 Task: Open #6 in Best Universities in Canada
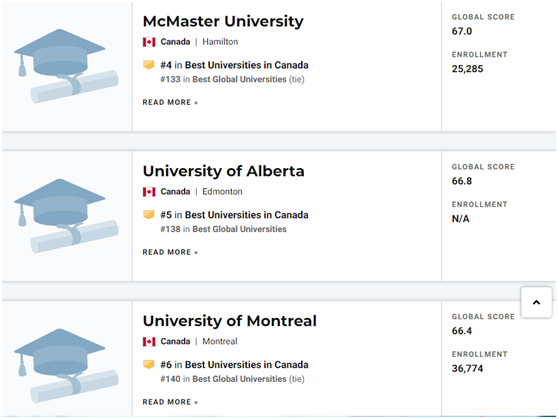point(234,365)
